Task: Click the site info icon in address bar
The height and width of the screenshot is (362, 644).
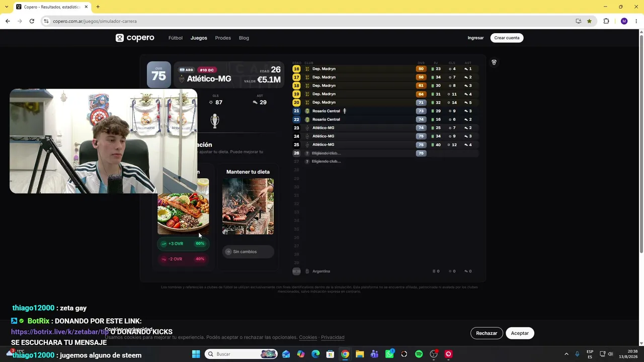Action: pyautogui.click(x=46, y=21)
